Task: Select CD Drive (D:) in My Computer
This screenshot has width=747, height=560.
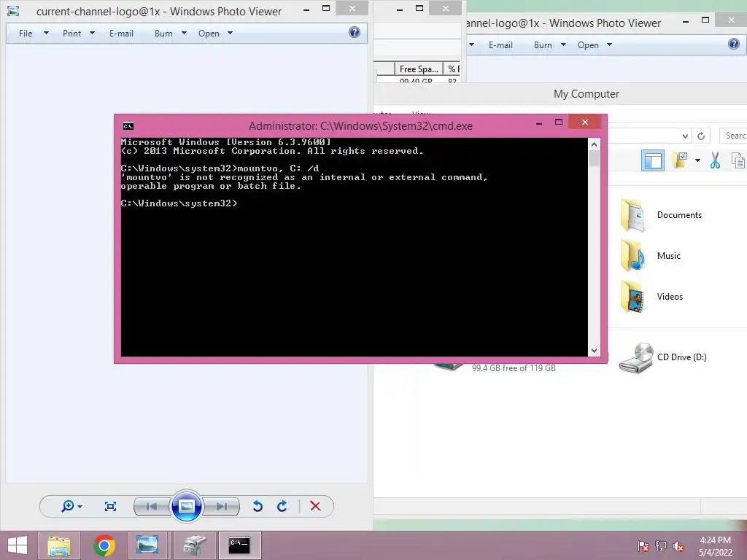Action: click(x=662, y=357)
